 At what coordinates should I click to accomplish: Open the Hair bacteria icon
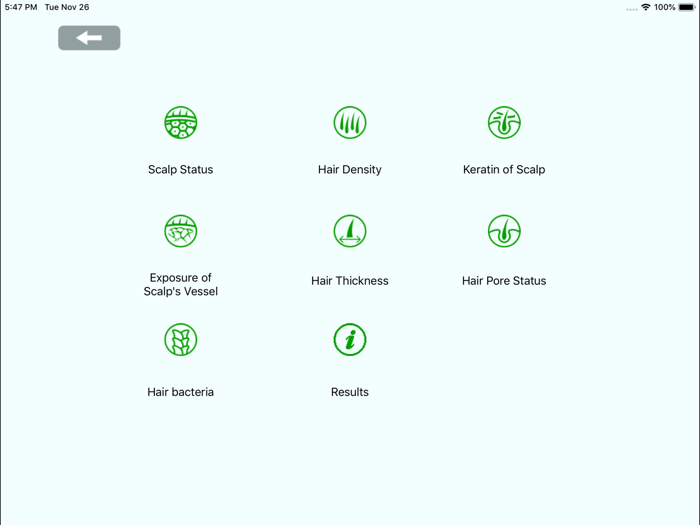[181, 340]
